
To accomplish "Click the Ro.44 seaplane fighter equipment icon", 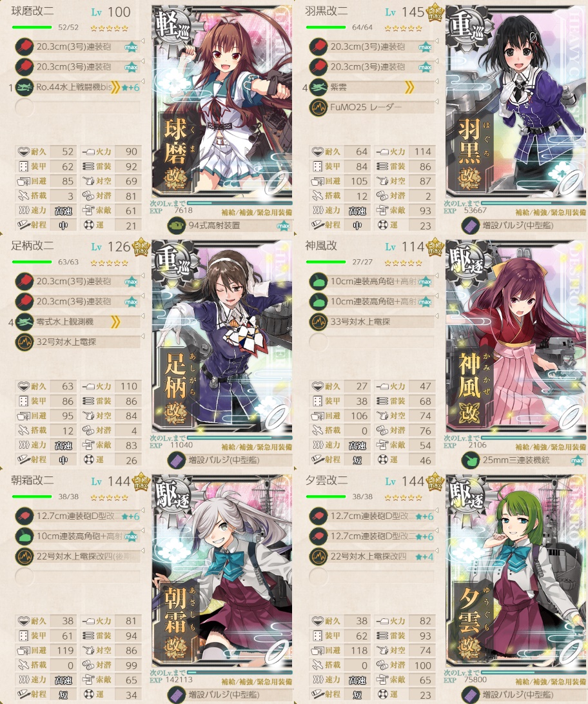I will (x=24, y=86).
